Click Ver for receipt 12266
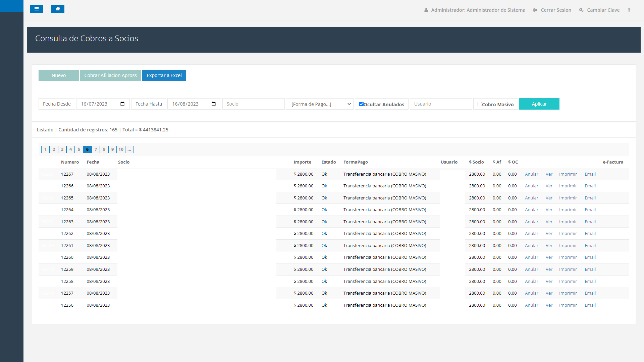The image size is (644, 362). [x=549, y=186]
